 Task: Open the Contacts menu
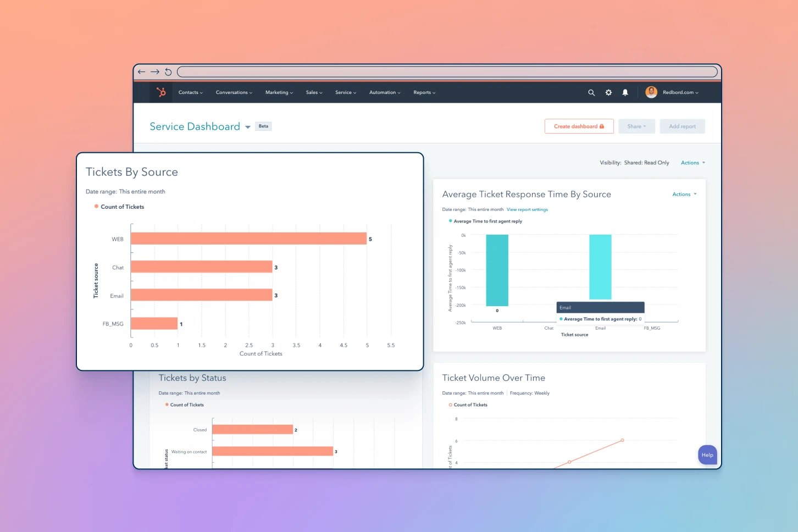[x=191, y=92]
